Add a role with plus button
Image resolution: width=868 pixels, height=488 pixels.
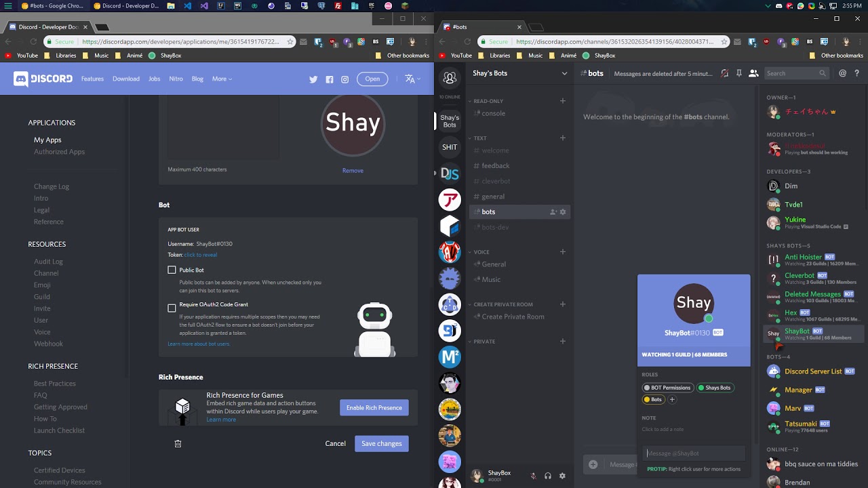672,399
